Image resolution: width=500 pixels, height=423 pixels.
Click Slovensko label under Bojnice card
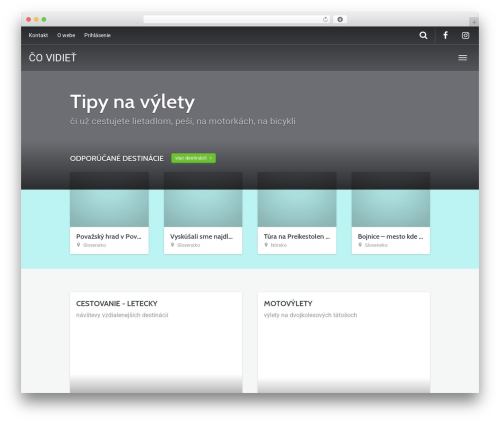(376, 245)
